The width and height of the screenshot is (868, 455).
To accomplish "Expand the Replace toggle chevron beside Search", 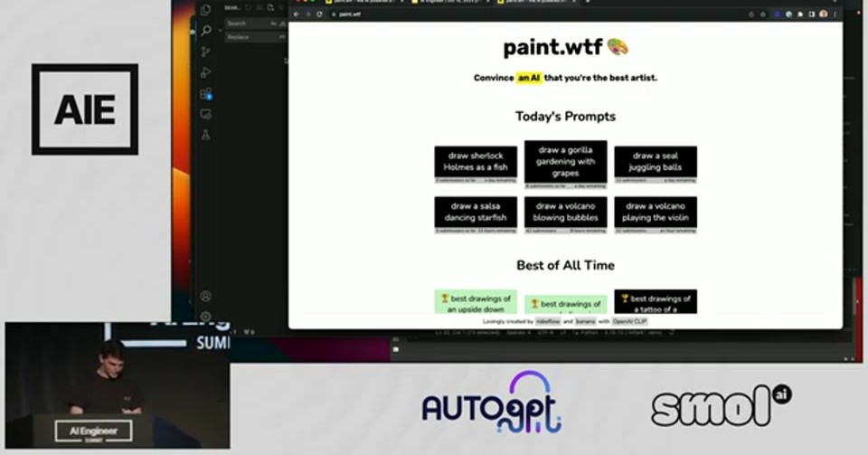I will 221,30.
